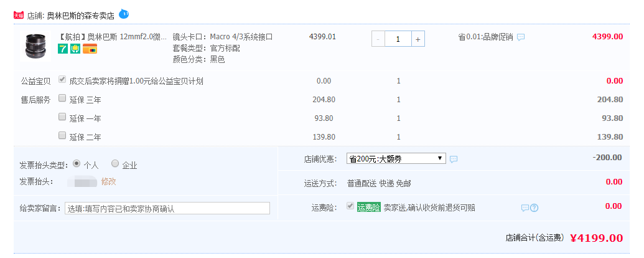644x258 pixels.
Task: Click the 给卖家留言 message input field
Action: 167,208
